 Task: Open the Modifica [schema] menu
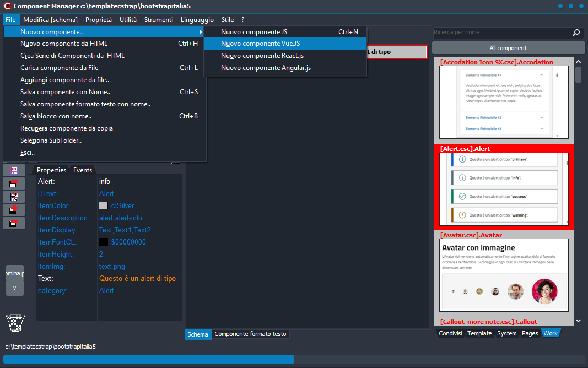coord(50,20)
